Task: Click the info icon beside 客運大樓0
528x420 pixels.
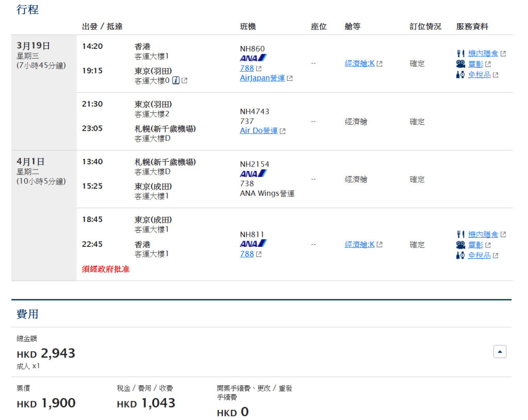Action: 175,80
